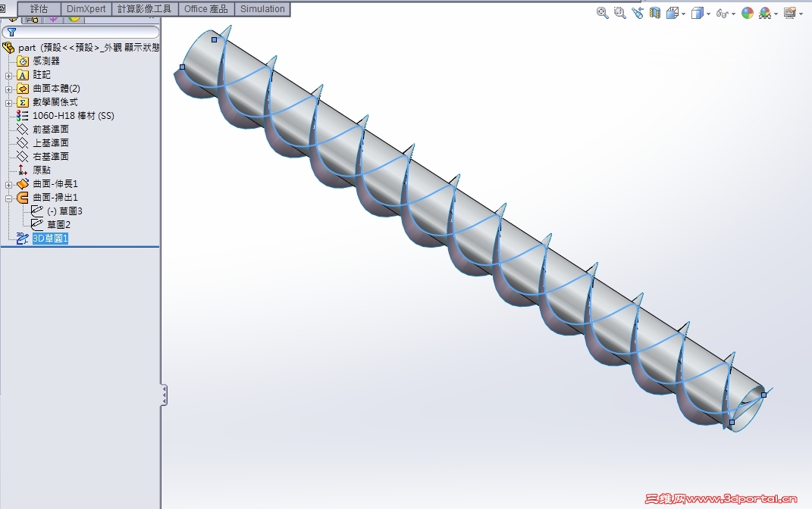Open DisplayManager panel tab
812x509 pixels.
pyautogui.click(x=74, y=20)
